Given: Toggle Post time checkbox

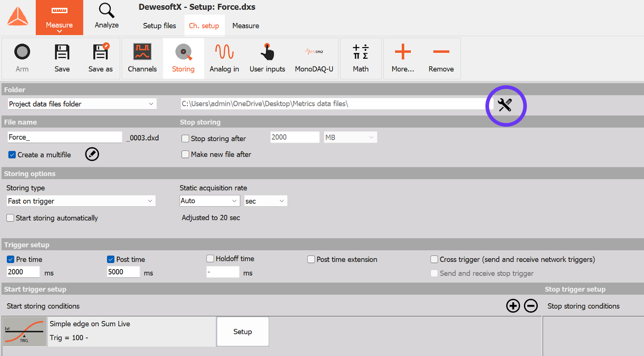Looking at the screenshot, I should click(111, 259).
